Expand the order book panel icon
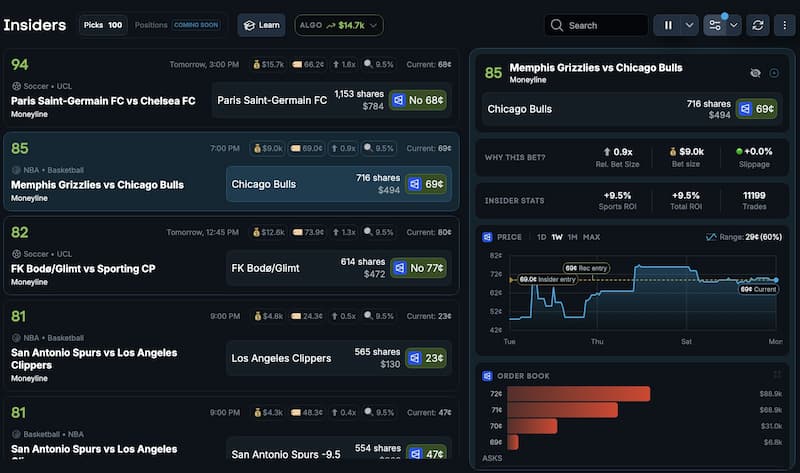Image resolution: width=800 pixels, height=473 pixels. (x=777, y=375)
